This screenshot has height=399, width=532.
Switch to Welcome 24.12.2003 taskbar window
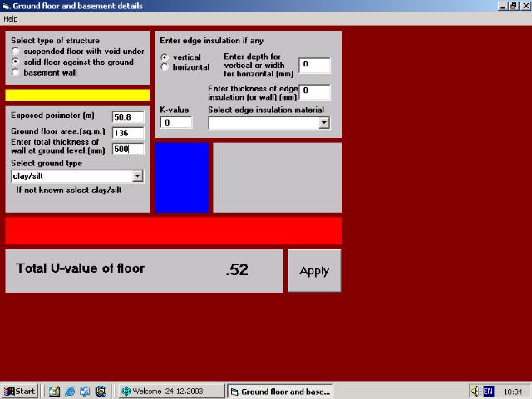[171, 391]
